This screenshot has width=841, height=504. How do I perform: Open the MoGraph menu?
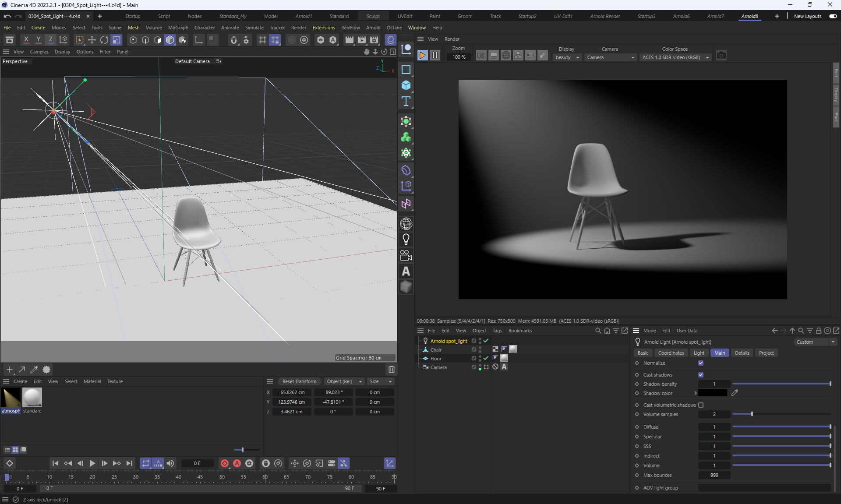coord(178,28)
